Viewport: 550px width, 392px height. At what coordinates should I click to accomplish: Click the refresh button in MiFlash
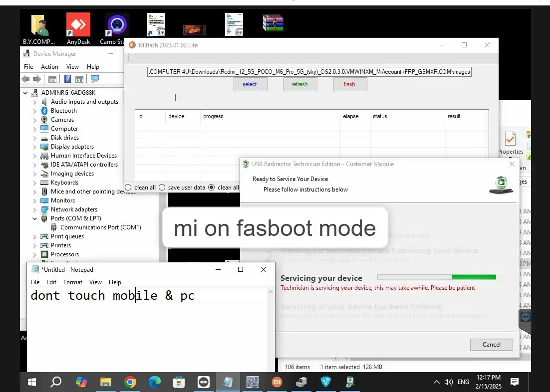(300, 84)
